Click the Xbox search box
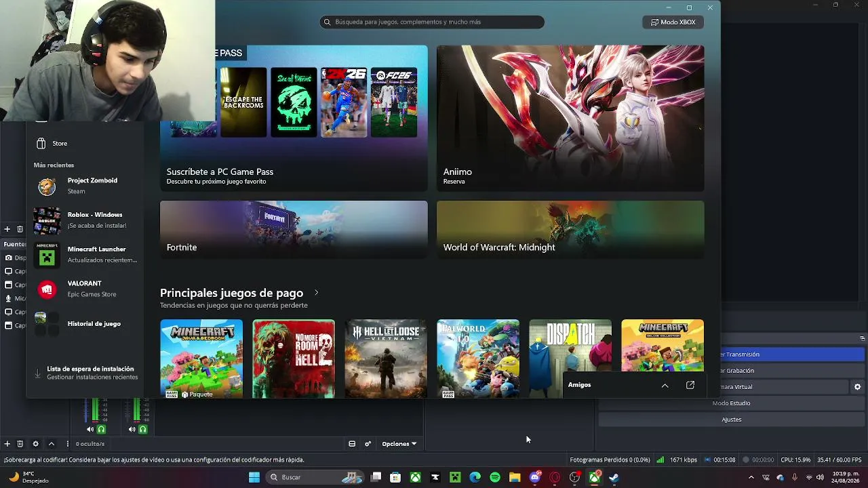Image resolution: width=868 pixels, height=488 pixels. coord(432,22)
